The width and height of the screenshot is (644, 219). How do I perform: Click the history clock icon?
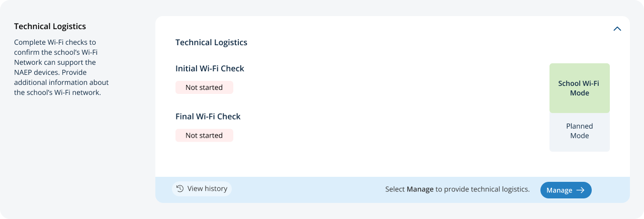pos(180,188)
